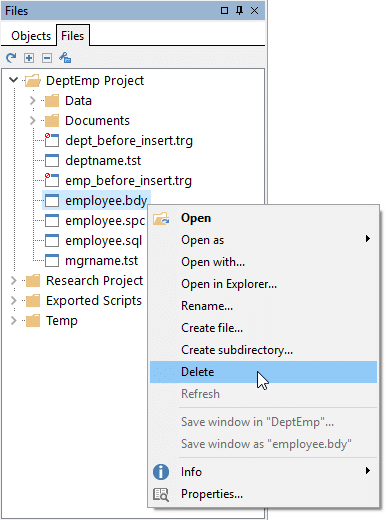This screenshot has height=520, width=389.
Task: Expand the Documents folder
Action: (x=32, y=120)
